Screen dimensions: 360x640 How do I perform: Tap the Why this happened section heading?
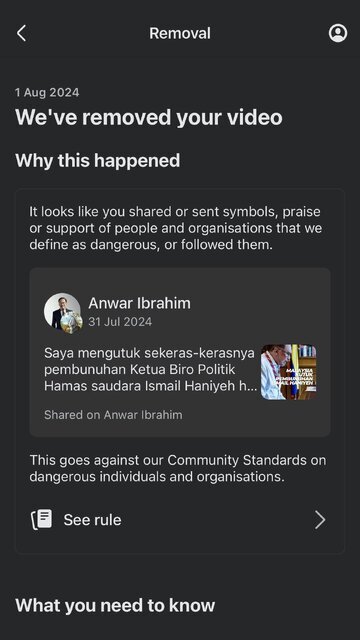[98, 160]
